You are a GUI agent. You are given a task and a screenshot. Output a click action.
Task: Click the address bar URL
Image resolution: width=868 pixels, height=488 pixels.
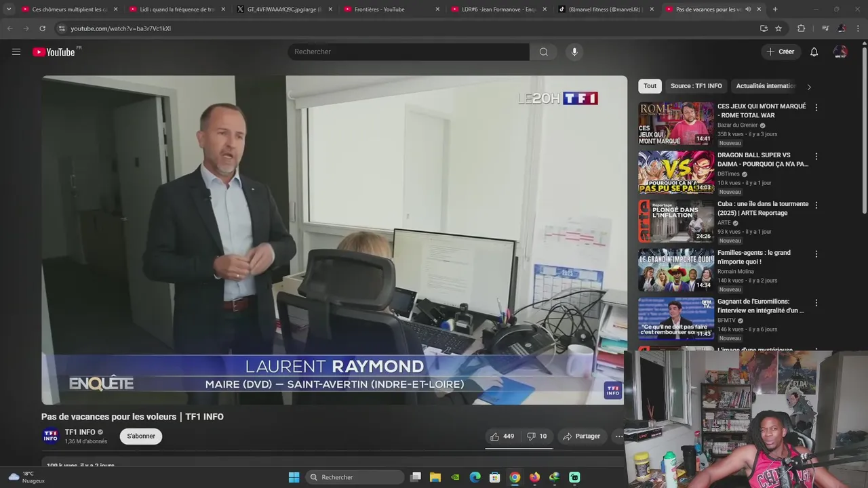[121, 28]
